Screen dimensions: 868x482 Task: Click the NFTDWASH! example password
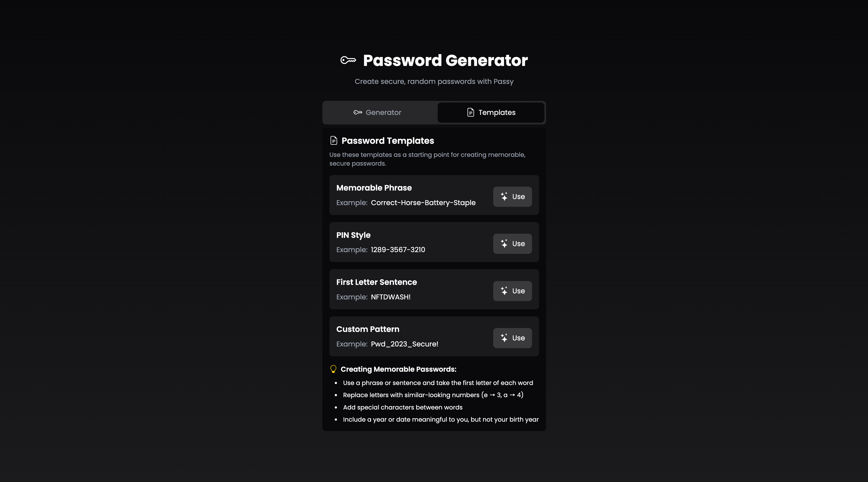[x=391, y=297]
